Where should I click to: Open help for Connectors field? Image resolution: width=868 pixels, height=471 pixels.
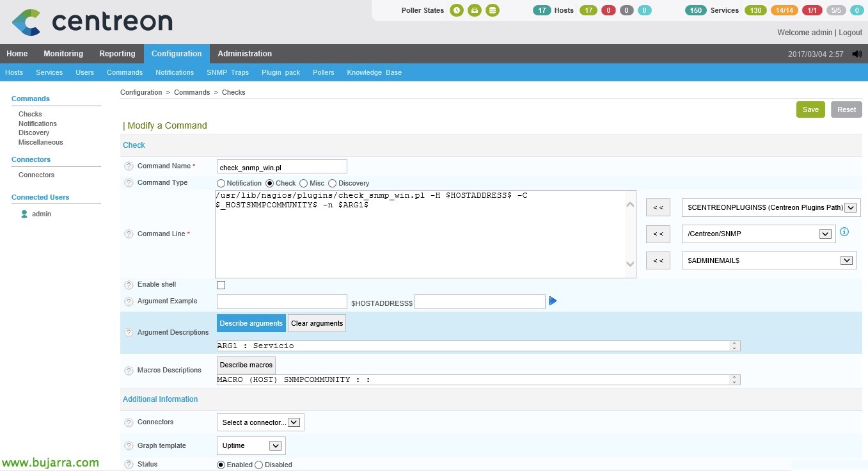(x=128, y=422)
